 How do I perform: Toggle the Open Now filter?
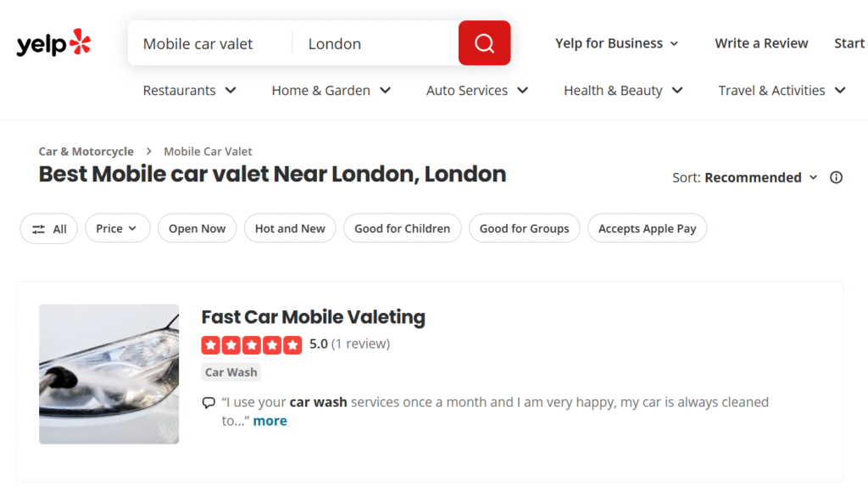click(197, 229)
